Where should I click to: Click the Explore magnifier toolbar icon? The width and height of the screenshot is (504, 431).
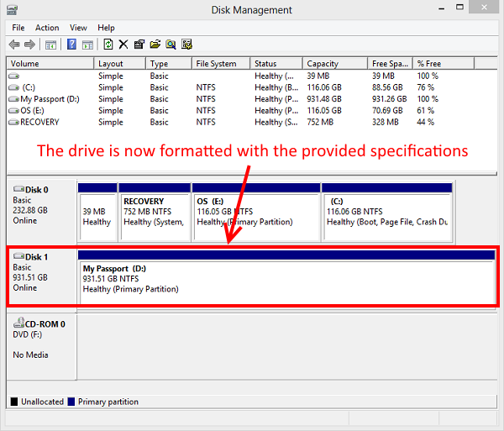pos(171,45)
